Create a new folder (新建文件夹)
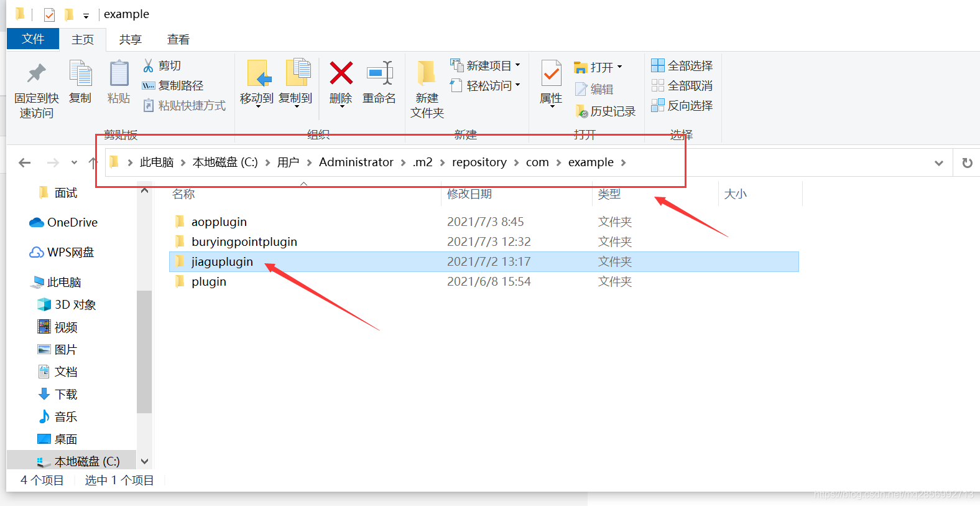 (427, 88)
